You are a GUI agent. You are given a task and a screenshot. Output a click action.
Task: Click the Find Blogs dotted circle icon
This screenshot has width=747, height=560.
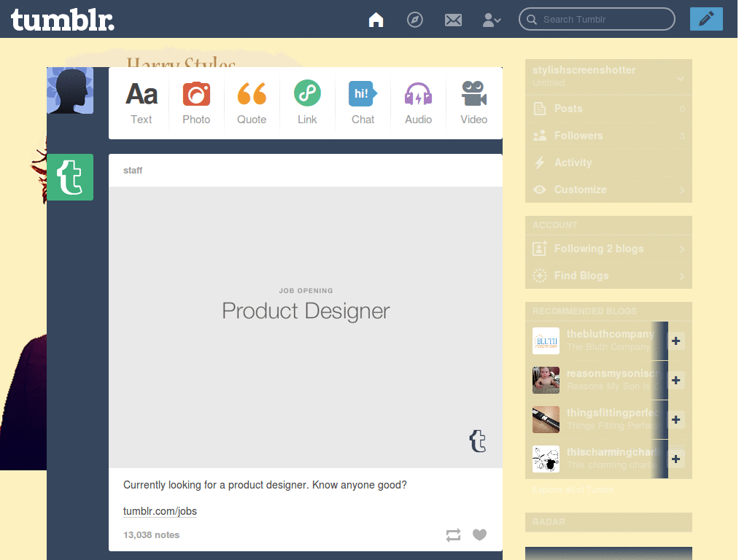(539, 276)
